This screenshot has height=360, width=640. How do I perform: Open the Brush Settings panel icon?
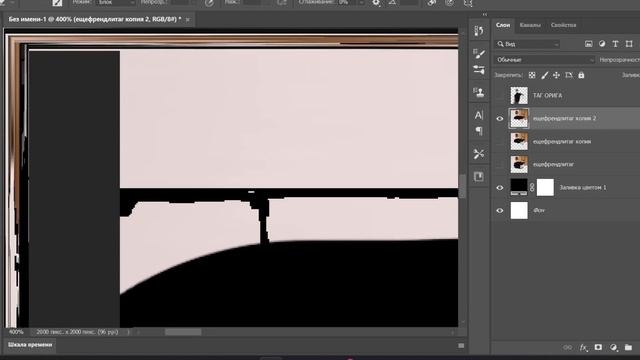(479, 53)
